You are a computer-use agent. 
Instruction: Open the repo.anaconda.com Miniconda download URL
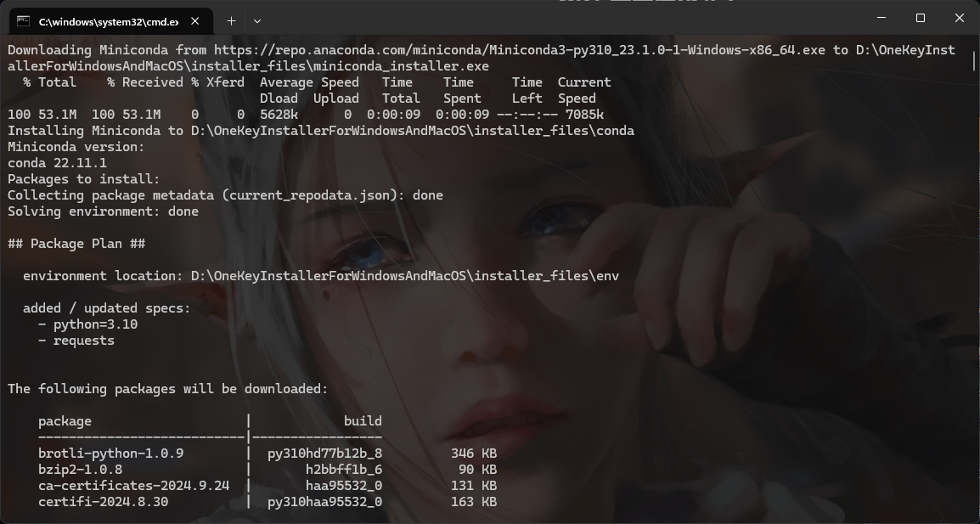click(x=520, y=50)
